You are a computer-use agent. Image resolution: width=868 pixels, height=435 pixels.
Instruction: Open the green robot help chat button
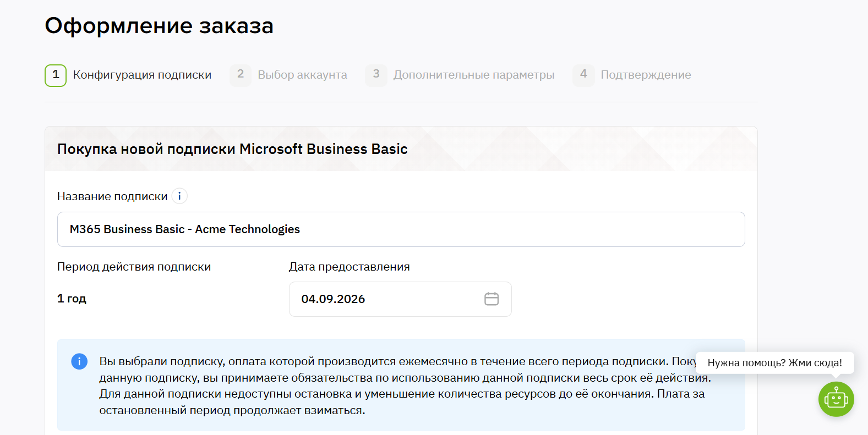click(836, 399)
